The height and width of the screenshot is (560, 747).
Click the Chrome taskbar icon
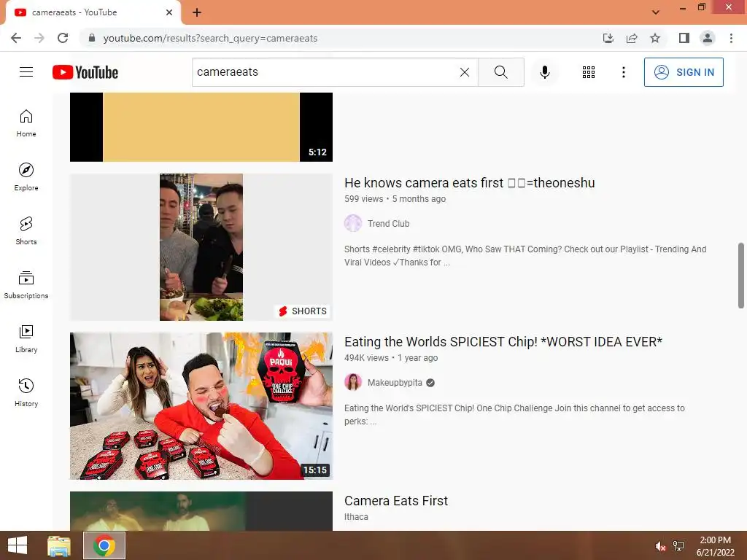(104, 545)
